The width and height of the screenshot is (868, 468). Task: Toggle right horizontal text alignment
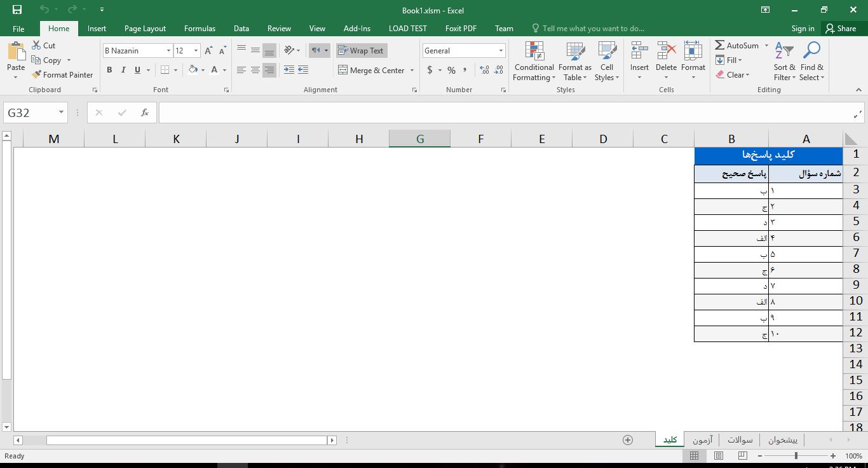(x=269, y=70)
